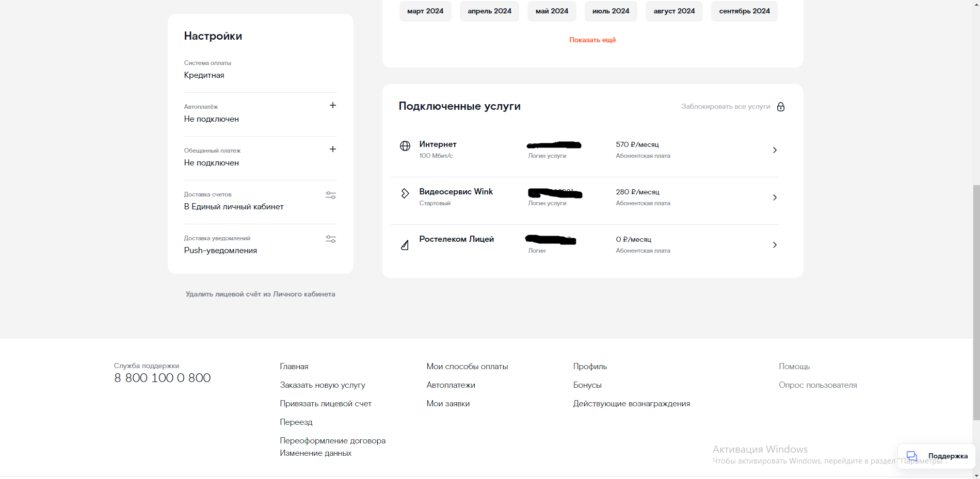The image size is (980, 479).
Task: Open Опрос пользователя link
Action: pos(817,385)
